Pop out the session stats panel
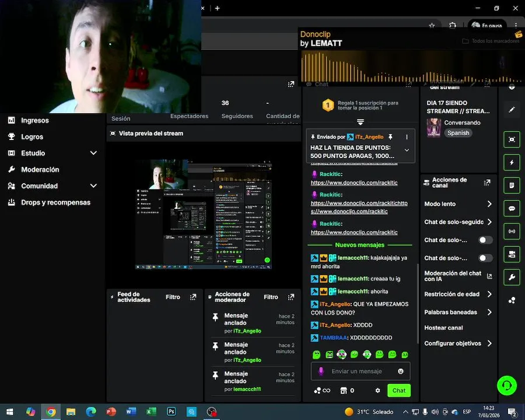The width and height of the screenshot is (525, 420). click(x=291, y=84)
